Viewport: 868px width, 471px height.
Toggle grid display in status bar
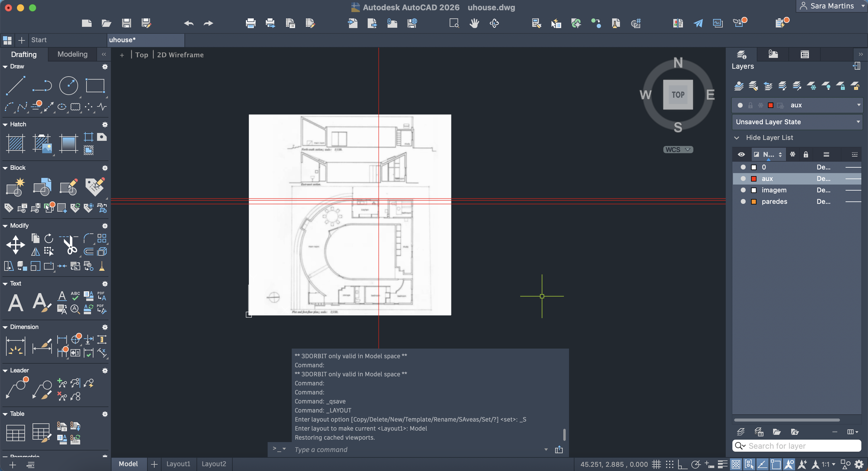coord(656,464)
